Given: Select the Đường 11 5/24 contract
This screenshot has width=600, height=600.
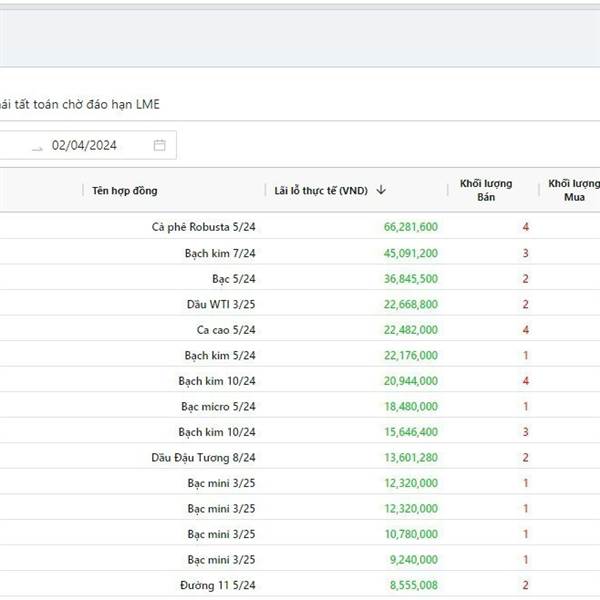Looking at the screenshot, I should click(218, 585).
